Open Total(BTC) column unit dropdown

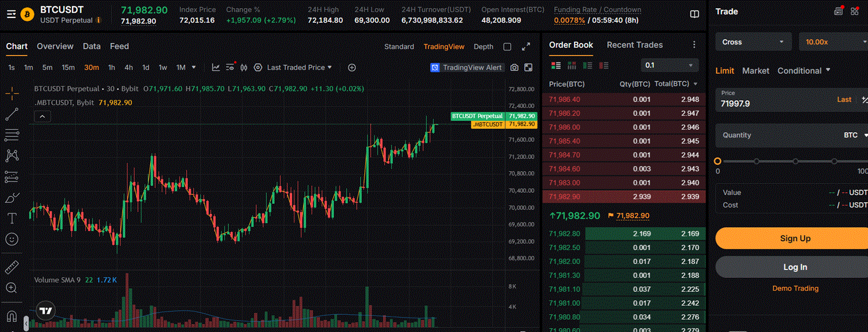tap(695, 84)
